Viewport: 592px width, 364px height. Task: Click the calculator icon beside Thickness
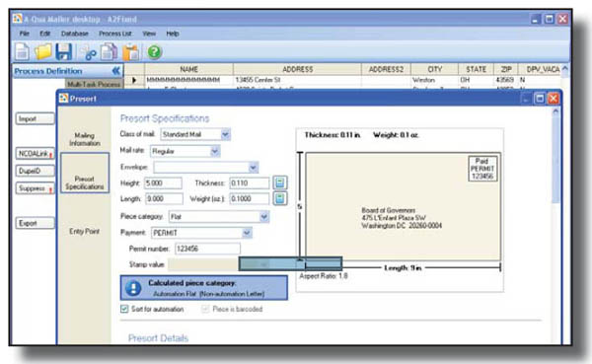(x=280, y=182)
